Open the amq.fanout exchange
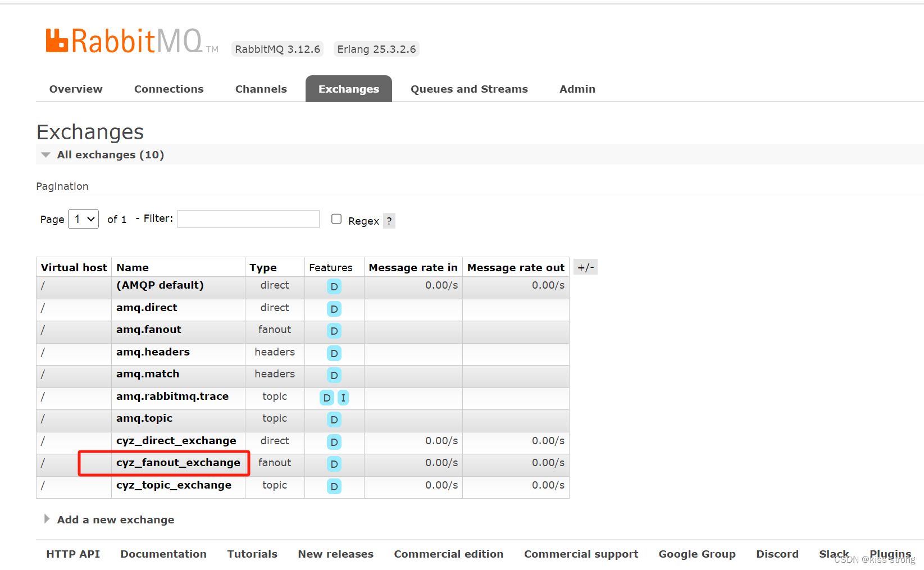Image resolution: width=924 pixels, height=570 pixels. [149, 329]
